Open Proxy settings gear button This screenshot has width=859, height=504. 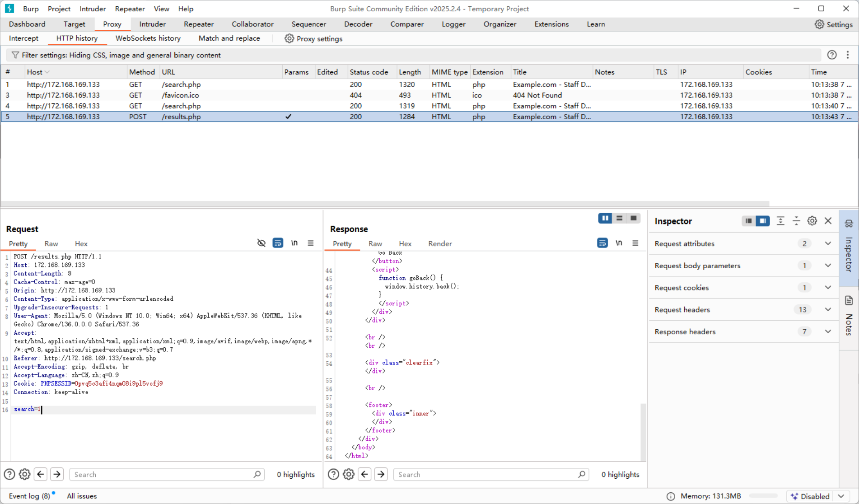click(x=313, y=39)
